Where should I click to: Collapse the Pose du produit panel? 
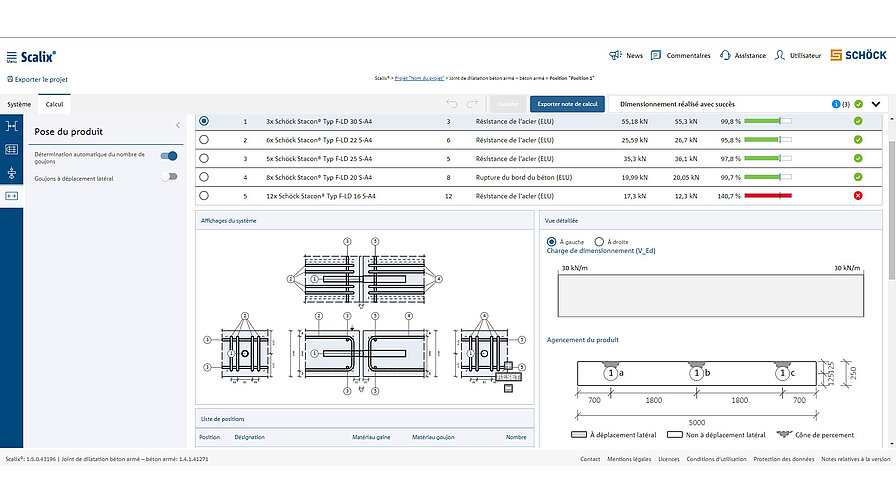click(177, 125)
